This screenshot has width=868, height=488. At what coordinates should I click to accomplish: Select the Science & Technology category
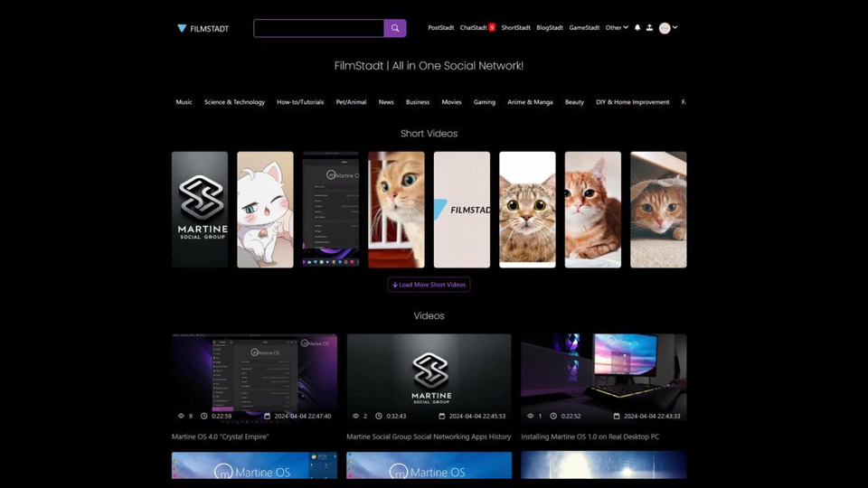tap(234, 102)
